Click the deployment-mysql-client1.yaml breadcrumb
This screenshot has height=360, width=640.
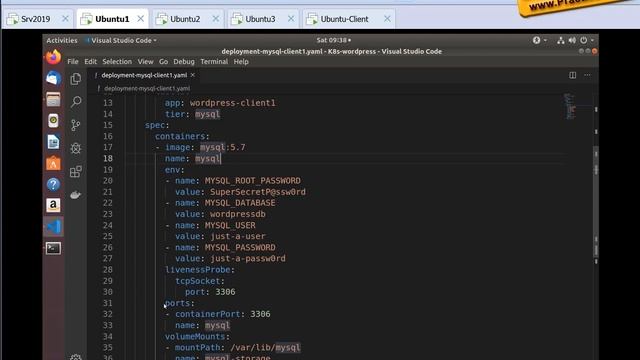147,88
